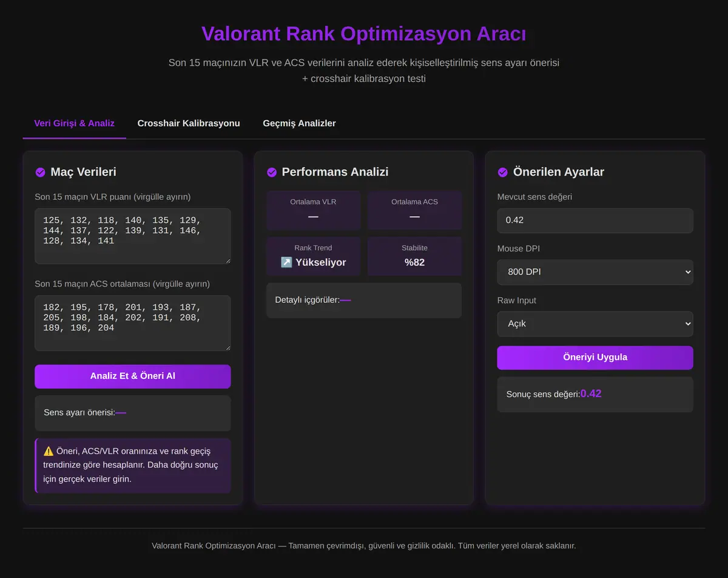Click inside the VLR puanı textarea
This screenshot has height=578, width=728.
point(133,236)
